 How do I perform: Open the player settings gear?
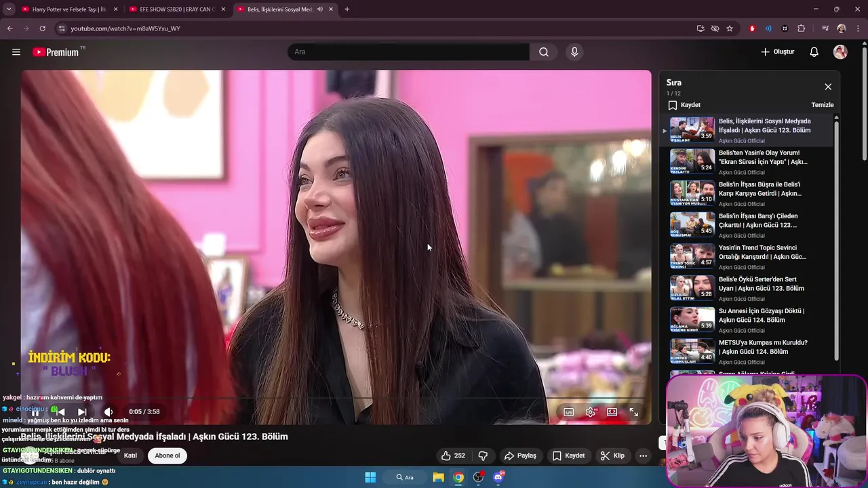[x=591, y=412]
